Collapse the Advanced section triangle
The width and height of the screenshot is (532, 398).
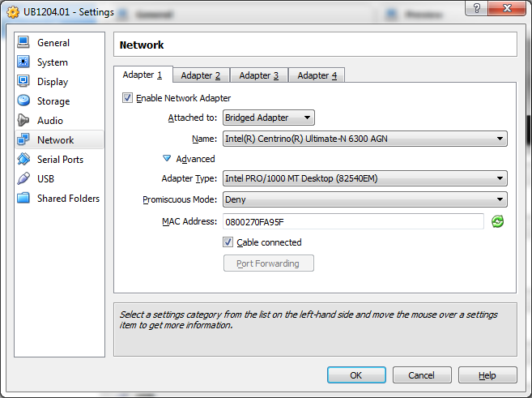[168, 159]
